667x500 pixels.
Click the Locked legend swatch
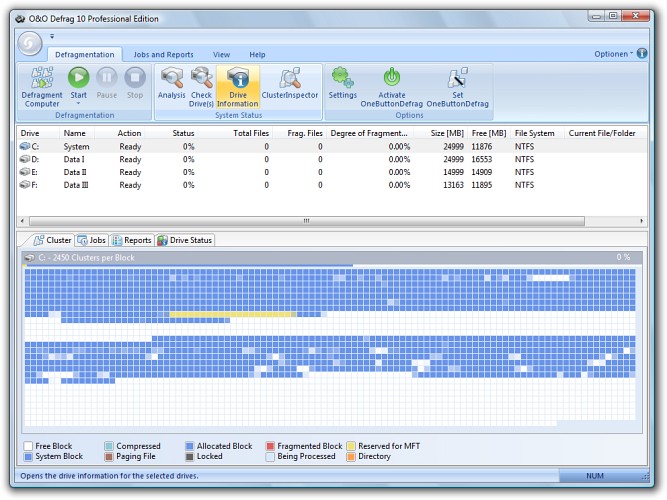point(190,457)
